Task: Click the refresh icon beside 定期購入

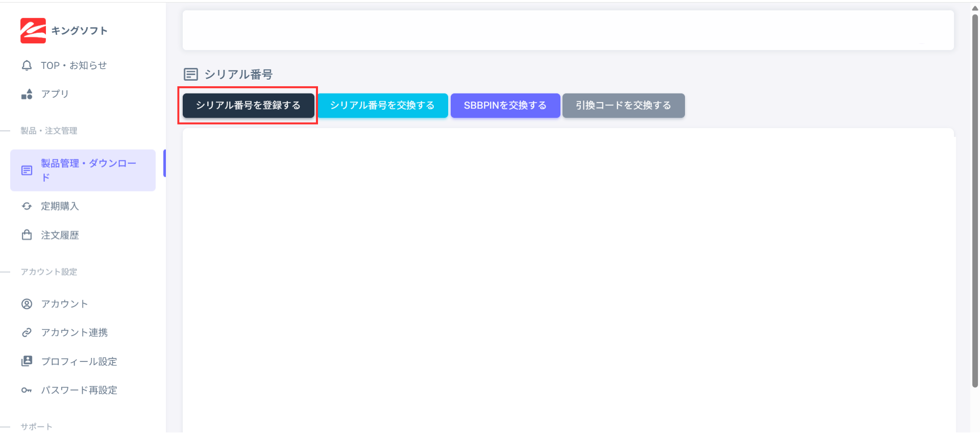Action: (27, 206)
